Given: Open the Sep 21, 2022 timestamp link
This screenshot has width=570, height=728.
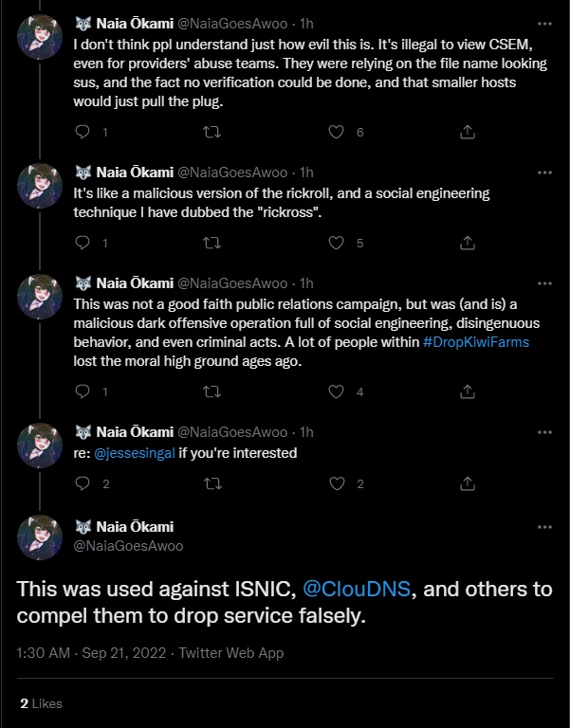Looking at the screenshot, I should click(113, 652).
